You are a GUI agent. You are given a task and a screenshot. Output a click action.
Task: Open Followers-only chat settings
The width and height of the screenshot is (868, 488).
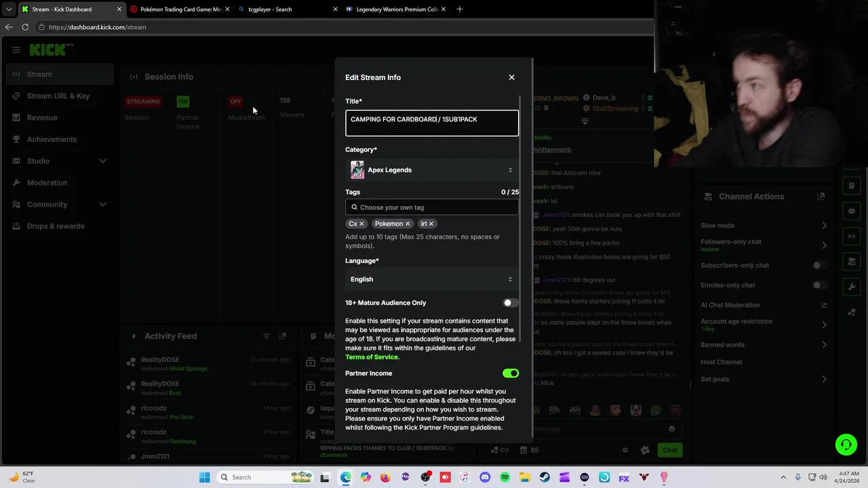[x=764, y=245]
